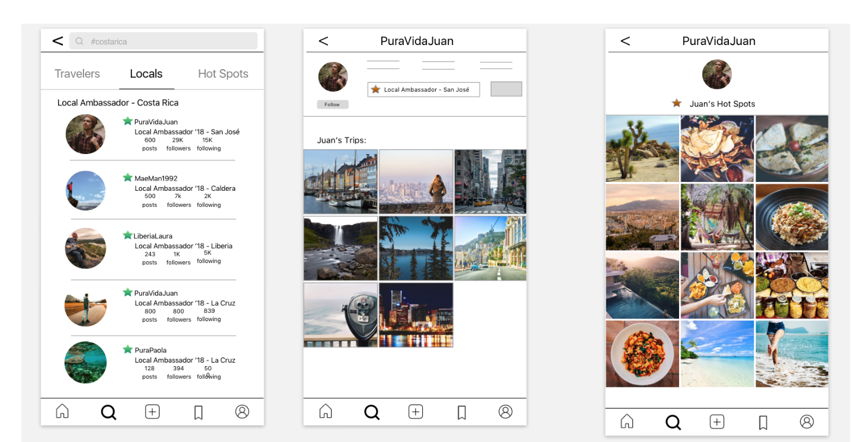Tap the add post icon on Juan's Hot Spots screen

tap(717, 421)
